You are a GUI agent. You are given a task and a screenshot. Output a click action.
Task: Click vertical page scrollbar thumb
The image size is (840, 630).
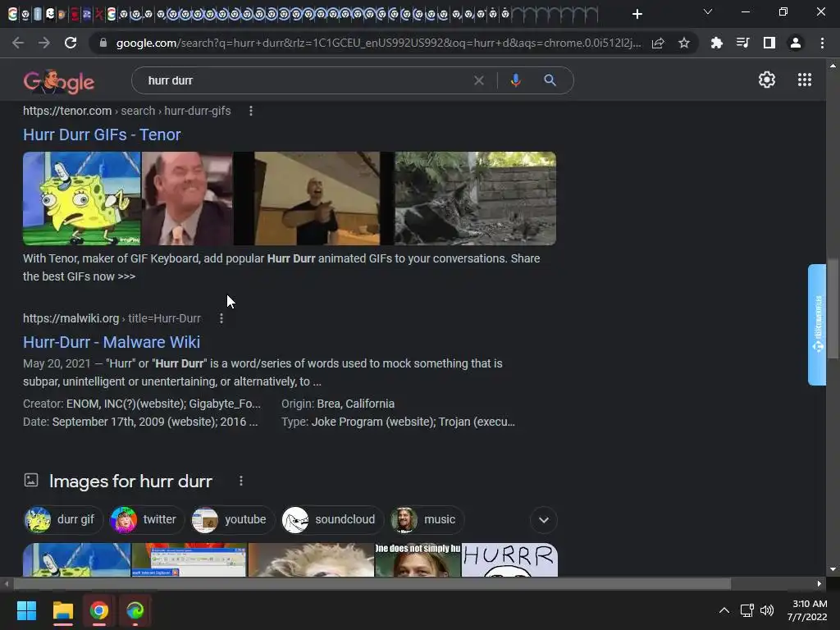click(833, 308)
